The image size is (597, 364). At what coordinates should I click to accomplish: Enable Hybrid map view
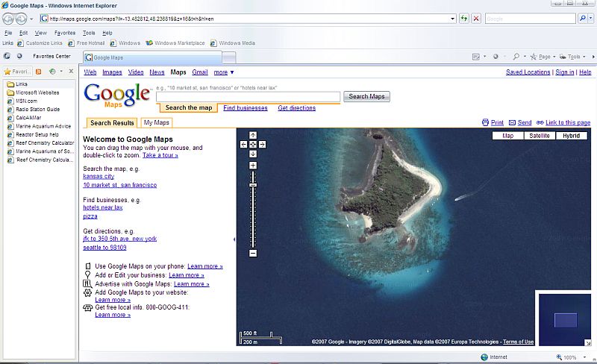click(571, 136)
